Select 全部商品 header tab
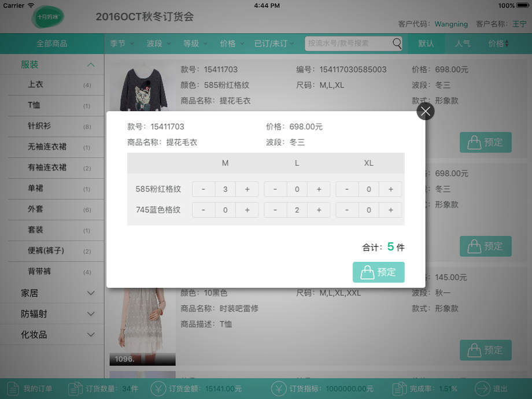This screenshot has width=532, height=399. (52, 43)
